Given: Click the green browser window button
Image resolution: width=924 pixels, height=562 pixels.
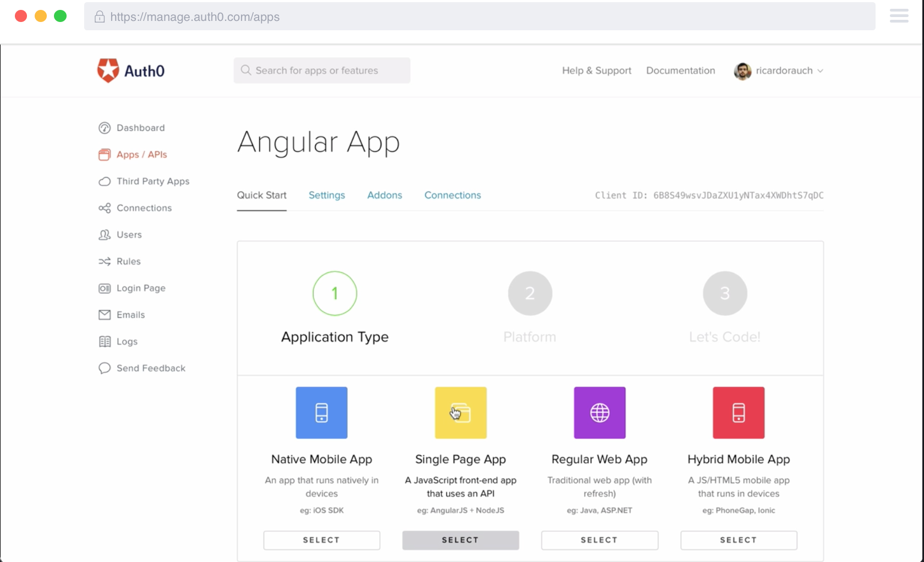Looking at the screenshot, I should pos(61,16).
